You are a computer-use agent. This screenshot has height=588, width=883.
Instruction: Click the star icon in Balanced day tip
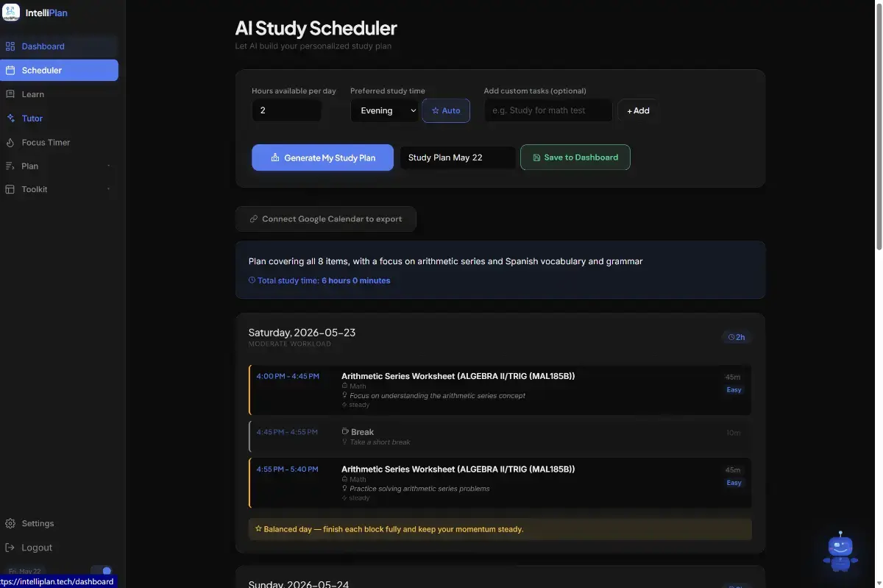(258, 529)
